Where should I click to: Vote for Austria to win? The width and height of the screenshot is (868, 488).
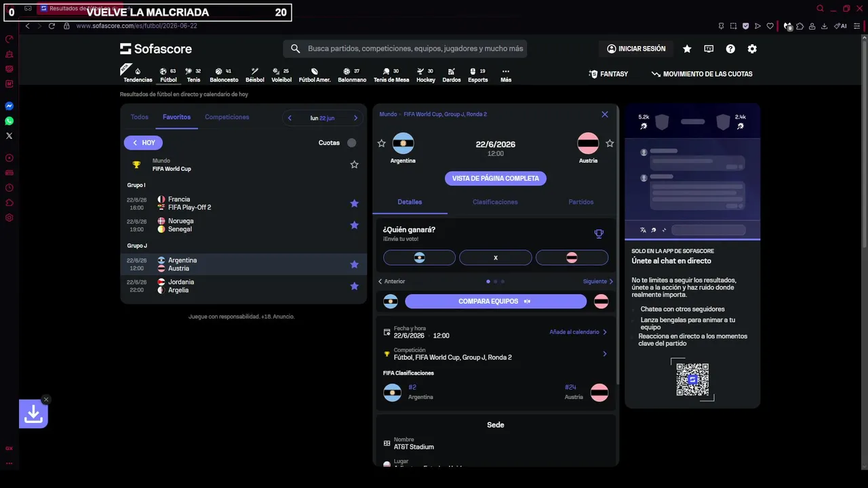pos(572,258)
